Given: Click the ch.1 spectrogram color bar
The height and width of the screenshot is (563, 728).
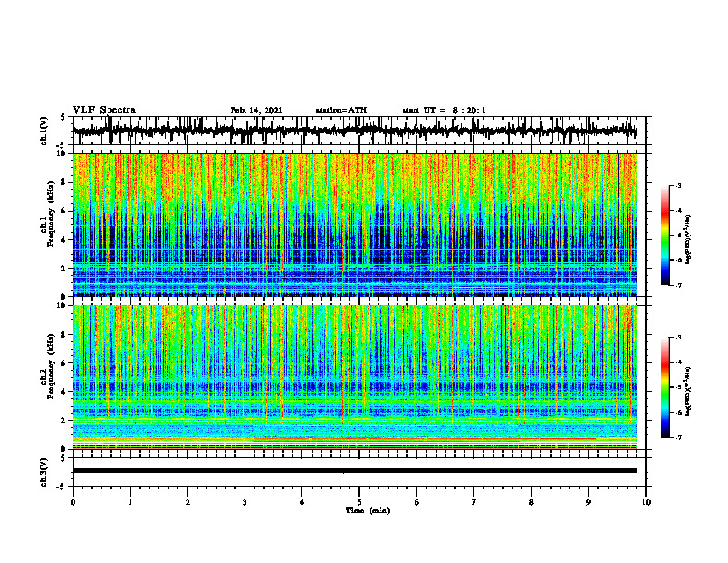Looking at the screenshot, I should tap(665, 236).
